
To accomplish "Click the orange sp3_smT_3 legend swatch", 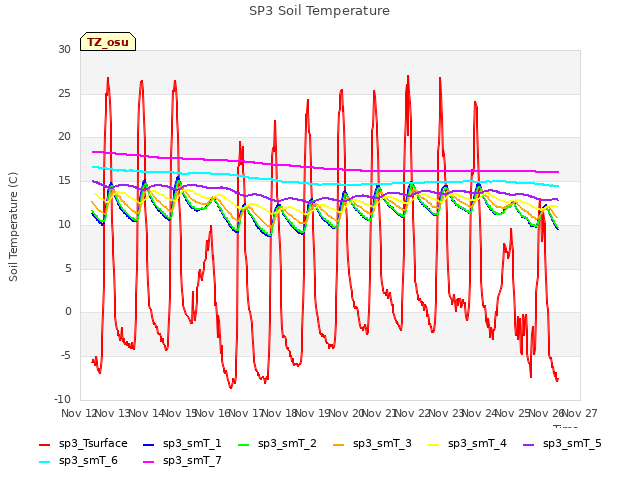I will pyautogui.click(x=339, y=444).
